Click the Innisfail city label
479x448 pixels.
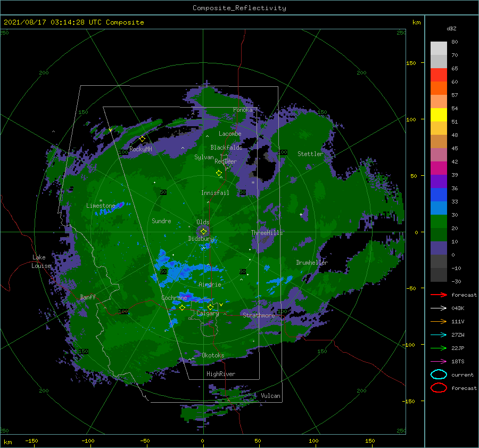tap(215, 193)
